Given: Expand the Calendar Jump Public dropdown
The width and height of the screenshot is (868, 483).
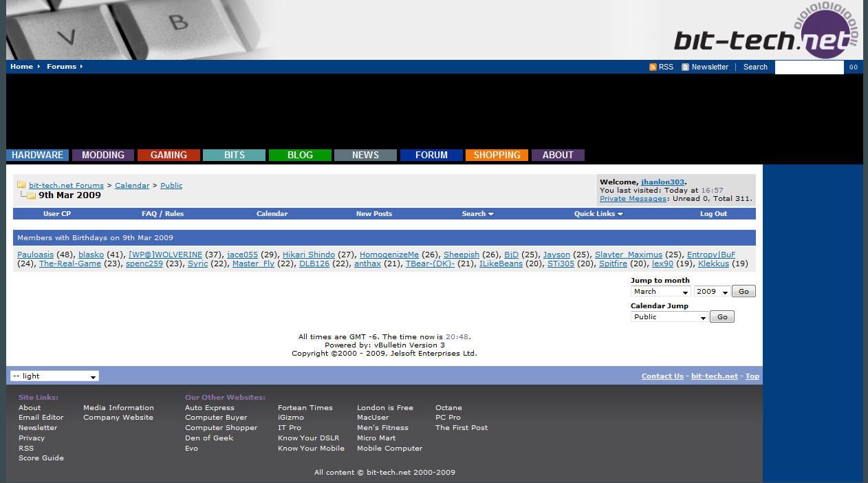Looking at the screenshot, I should point(669,317).
